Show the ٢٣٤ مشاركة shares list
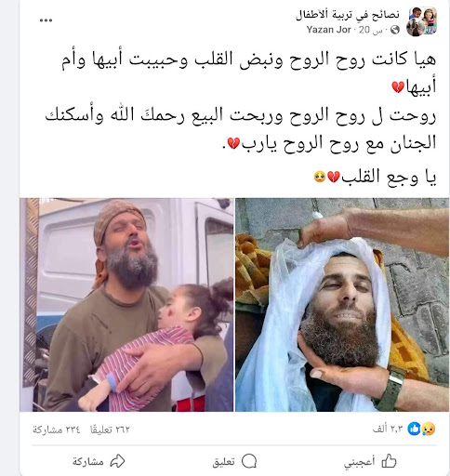Image resolution: width=450 pixels, height=476 pixels. coord(57,430)
